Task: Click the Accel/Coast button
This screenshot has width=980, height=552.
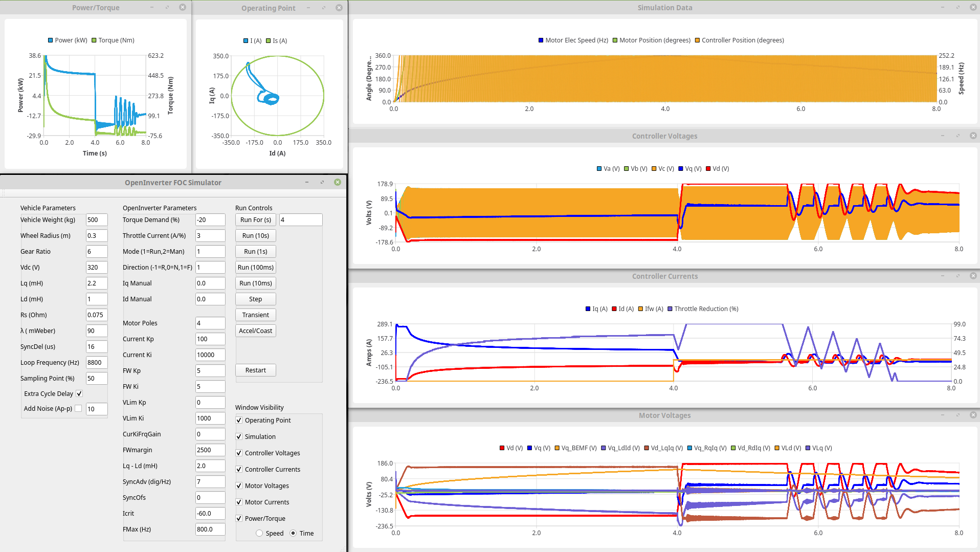Action: pyautogui.click(x=255, y=330)
